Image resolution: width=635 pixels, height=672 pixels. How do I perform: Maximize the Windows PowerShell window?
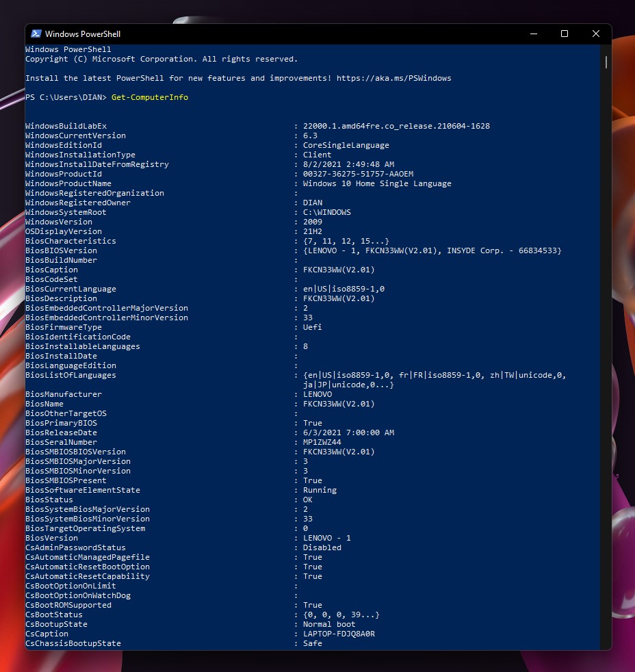[564, 34]
